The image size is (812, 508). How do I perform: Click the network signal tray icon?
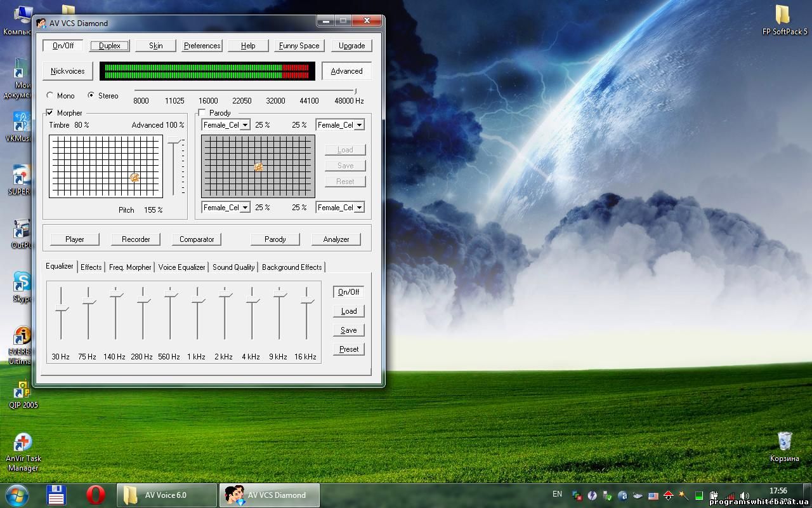pyautogui.click(x=730, y=496)
